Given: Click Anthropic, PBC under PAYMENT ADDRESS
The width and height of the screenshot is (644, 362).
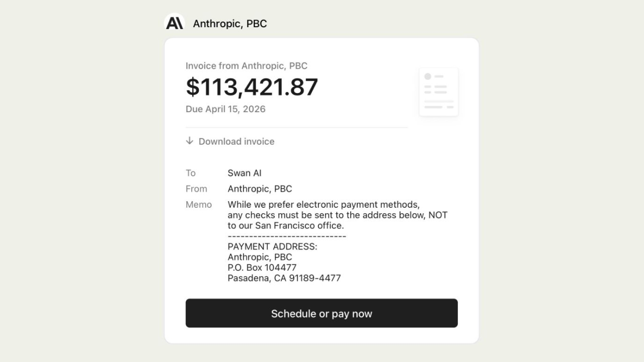Looking at the screenshot, I should tap(260, 257).
